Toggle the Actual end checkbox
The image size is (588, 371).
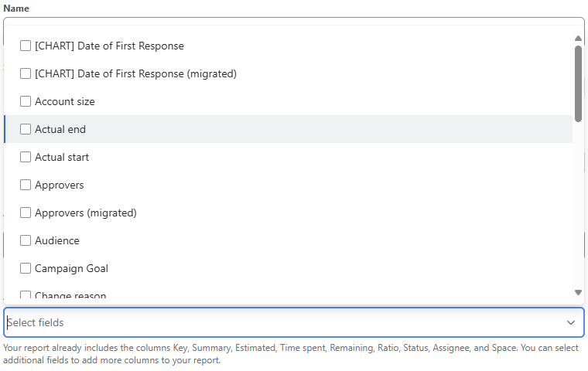(x=26, y=129)
